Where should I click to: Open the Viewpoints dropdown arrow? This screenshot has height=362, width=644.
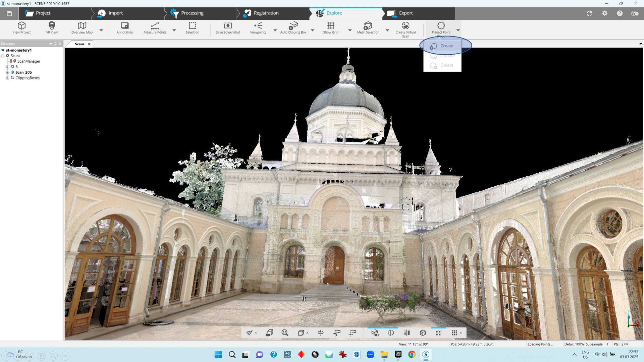[275, 30]
